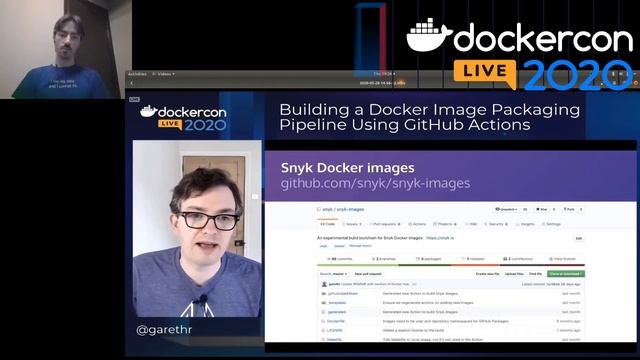This screenshot has height=360, width=640.
Task: View the branches count link
Action: click(384, 259)
